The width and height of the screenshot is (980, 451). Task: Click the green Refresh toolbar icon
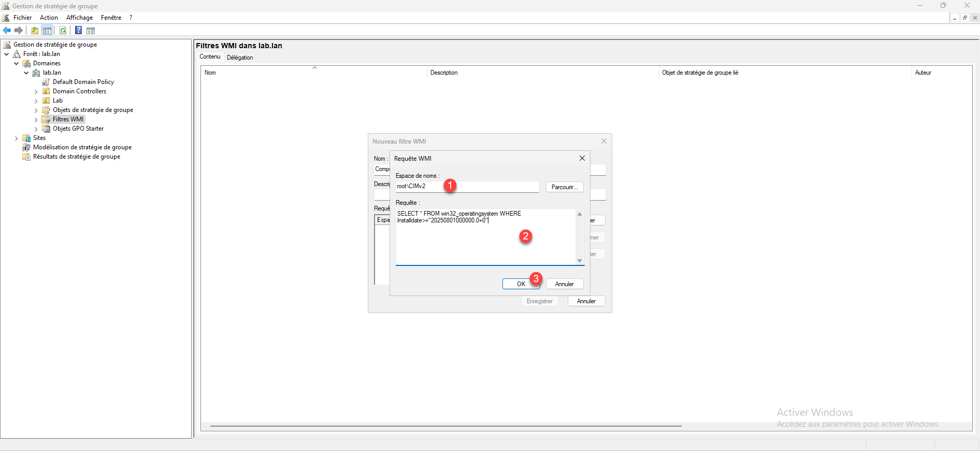[63, 31]
